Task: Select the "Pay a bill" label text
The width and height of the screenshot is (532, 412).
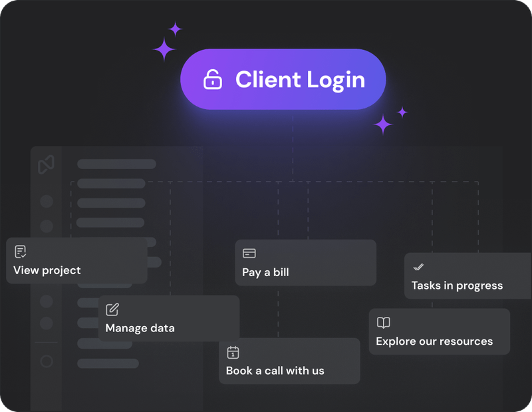Action: pyautogui.click(x=265, y=272)
